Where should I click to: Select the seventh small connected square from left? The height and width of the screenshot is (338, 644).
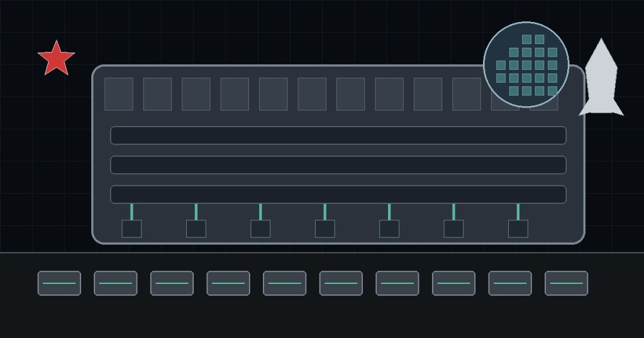(518, 229)
